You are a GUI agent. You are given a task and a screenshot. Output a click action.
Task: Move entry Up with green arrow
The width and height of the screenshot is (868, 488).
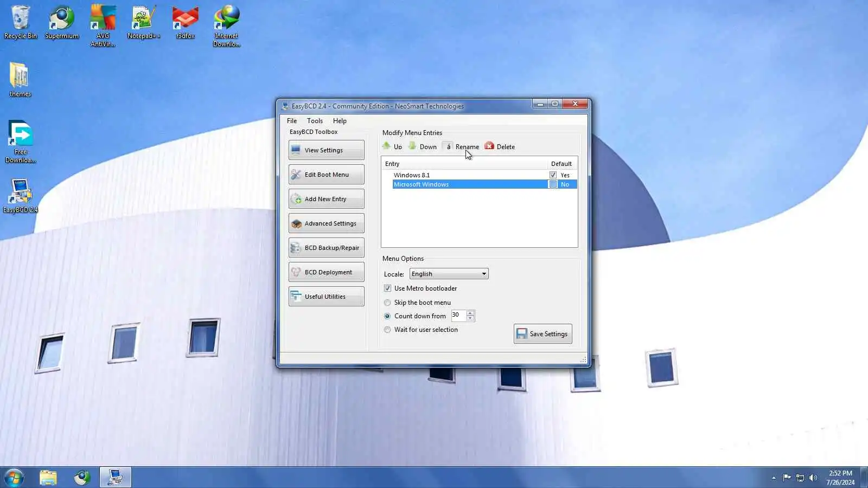[392, 146]
